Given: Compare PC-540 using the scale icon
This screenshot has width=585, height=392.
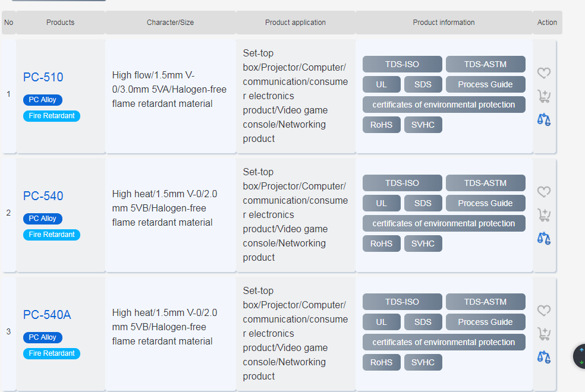Looking at the screenshot, I should pos(544,238).
